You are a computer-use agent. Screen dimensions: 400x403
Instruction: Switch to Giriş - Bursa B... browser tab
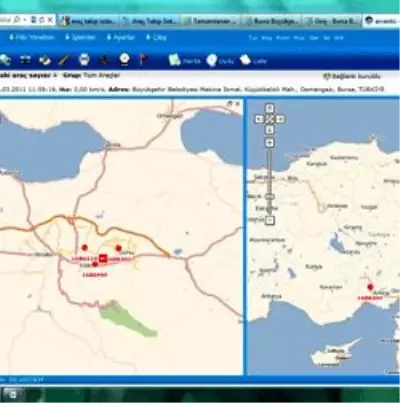pyautogui.click(x=332, y=21)
